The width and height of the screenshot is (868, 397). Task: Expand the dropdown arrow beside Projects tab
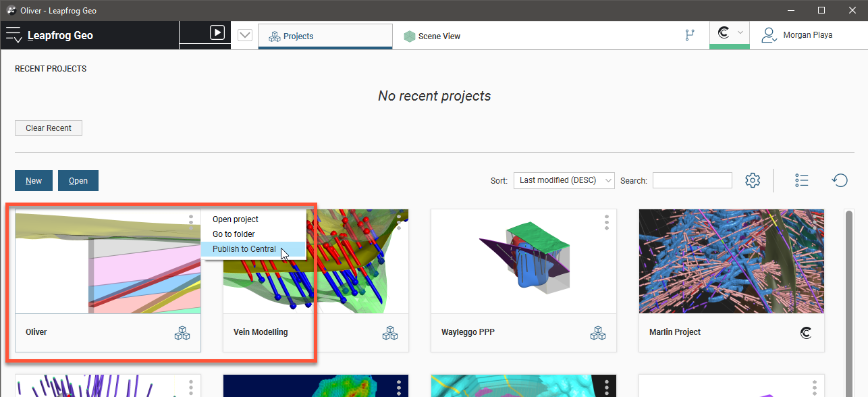[x=245, y=35]
